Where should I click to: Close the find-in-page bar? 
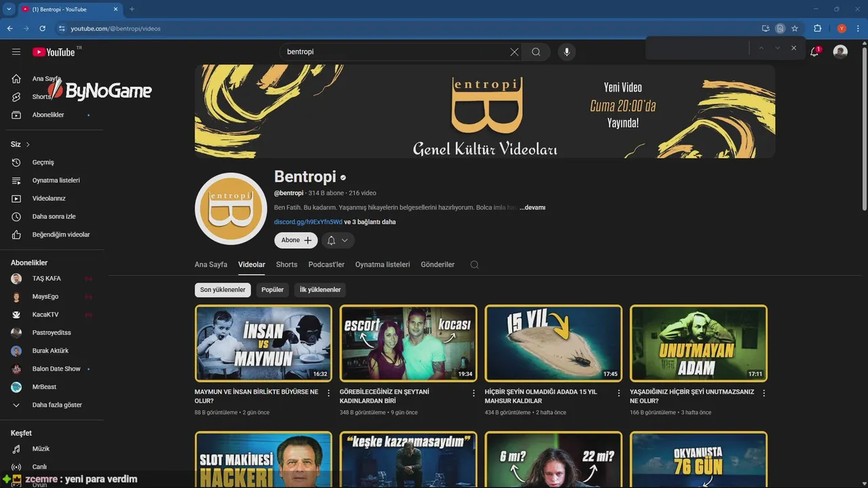[x=793, y=48]
